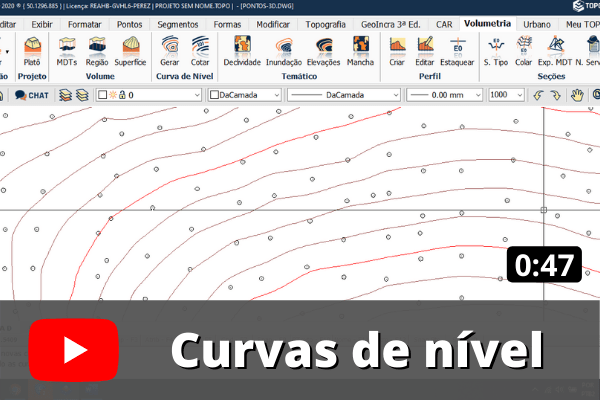Activate the pan hand tool
The image size is (600, 400).
point(577,95)
